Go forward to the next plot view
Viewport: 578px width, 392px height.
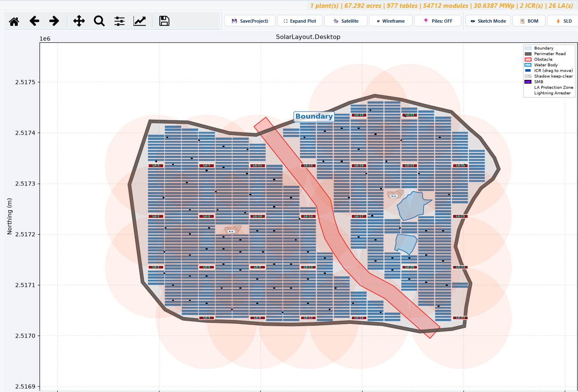pyautogui.click(x=54, y=21)
